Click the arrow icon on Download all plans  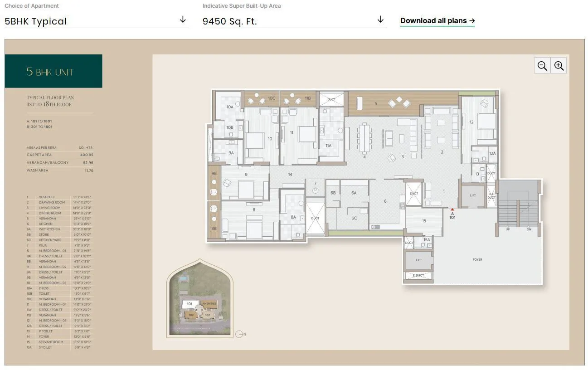pyautogui.click(x=472, y=21)
